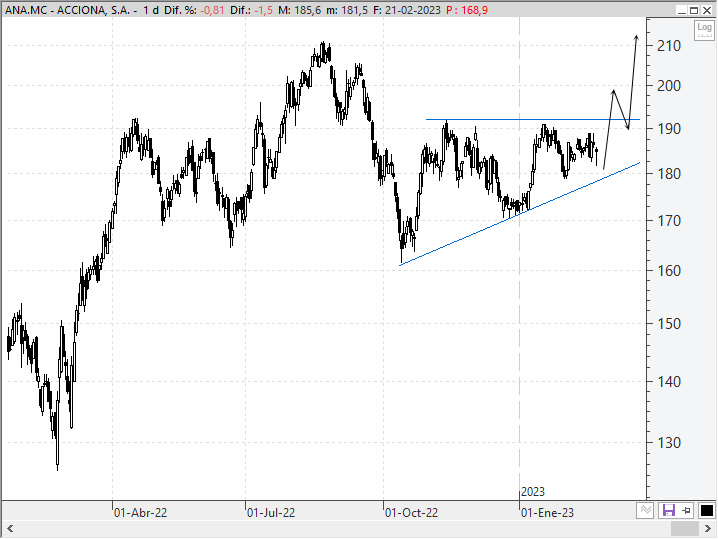Click the 160 price axis label

tap(669, 271)
